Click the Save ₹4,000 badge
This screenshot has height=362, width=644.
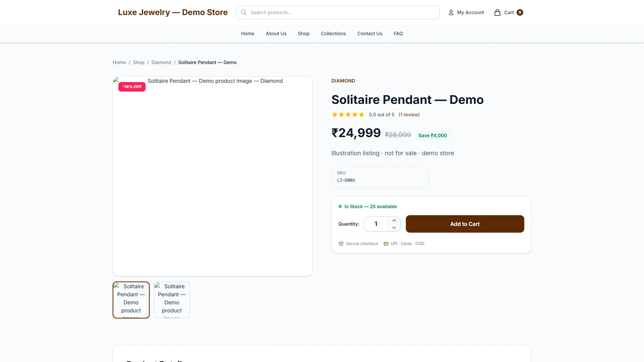[x=432, y=135]
